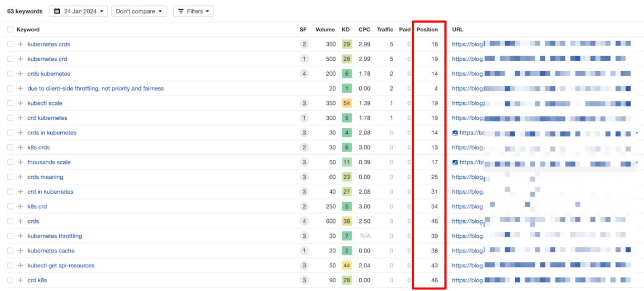Image resolution: width=644 pixels, height=291 pixels.
Task: Check the crd k8s row checkbox
Action: [x=10, y=280]
